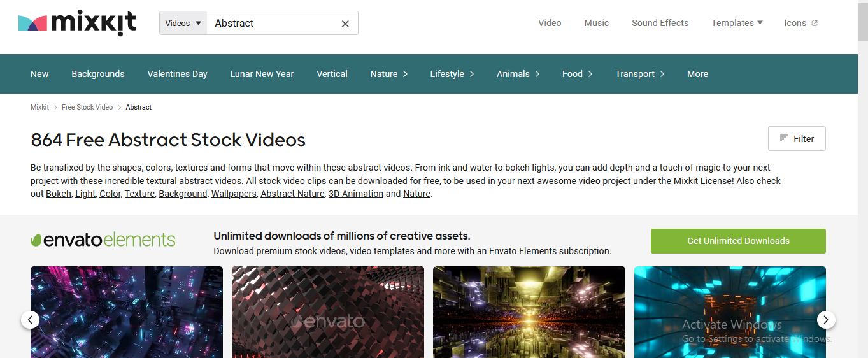Image resolution: width=868 pixels, height=358 pixels.
Task: Clear the Abstract search text with X
Action: [345, 24]
